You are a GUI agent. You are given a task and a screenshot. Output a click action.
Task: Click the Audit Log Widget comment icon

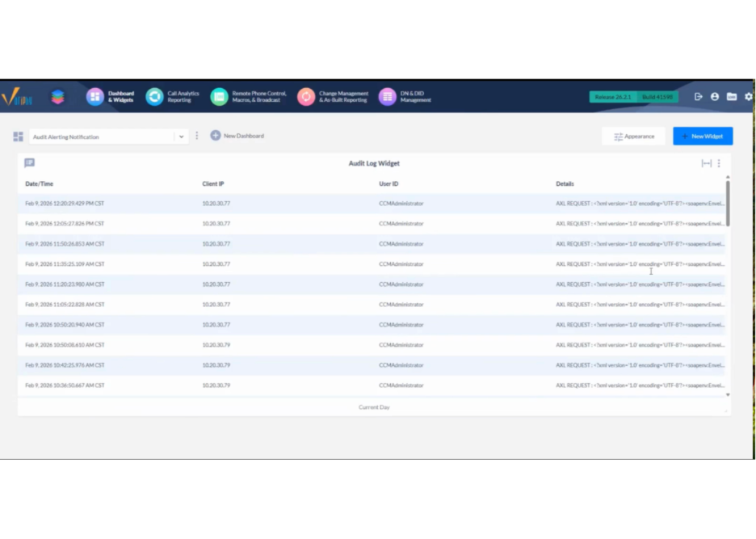pyautogui.click(x=30, y=163)
